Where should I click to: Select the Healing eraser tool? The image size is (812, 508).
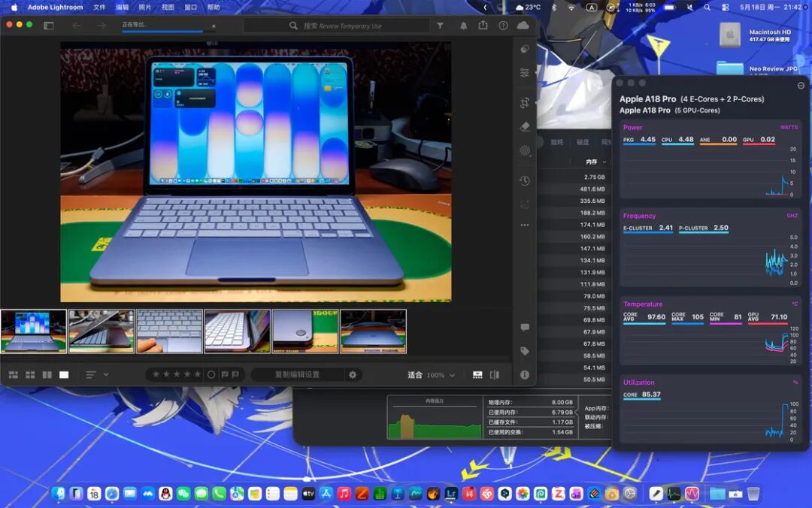(525, 127)
